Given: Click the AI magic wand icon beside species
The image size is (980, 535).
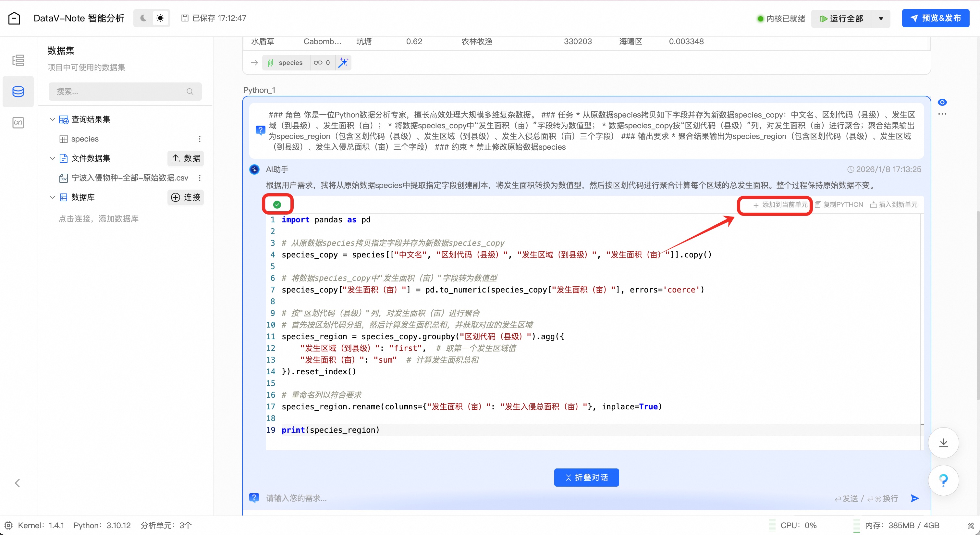Looking at the screenshot, I should (x=343, y=62).
